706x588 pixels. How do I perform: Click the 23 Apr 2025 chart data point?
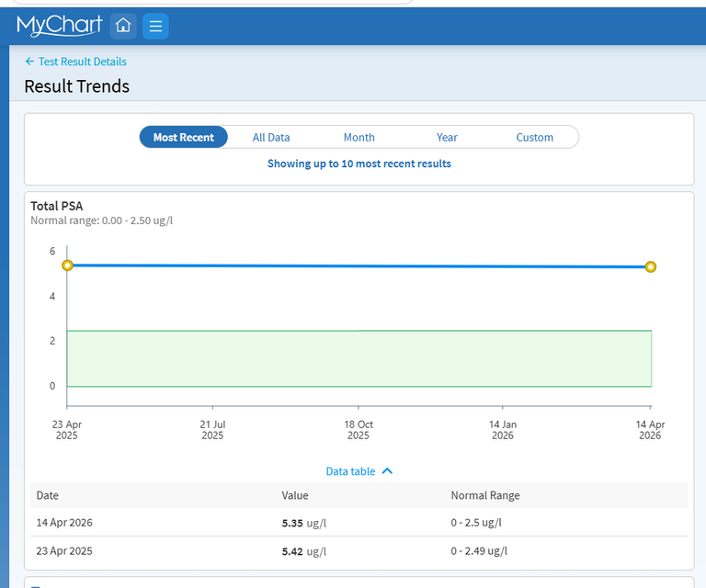pyautogui.click(x=67, y=266)
